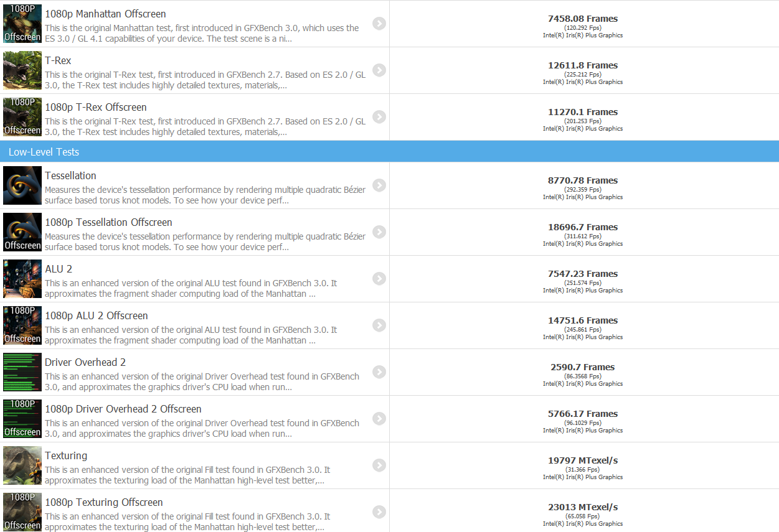Open the 1080p Driver Overhead 2 Offscreen title

click(x=123, y=409)
